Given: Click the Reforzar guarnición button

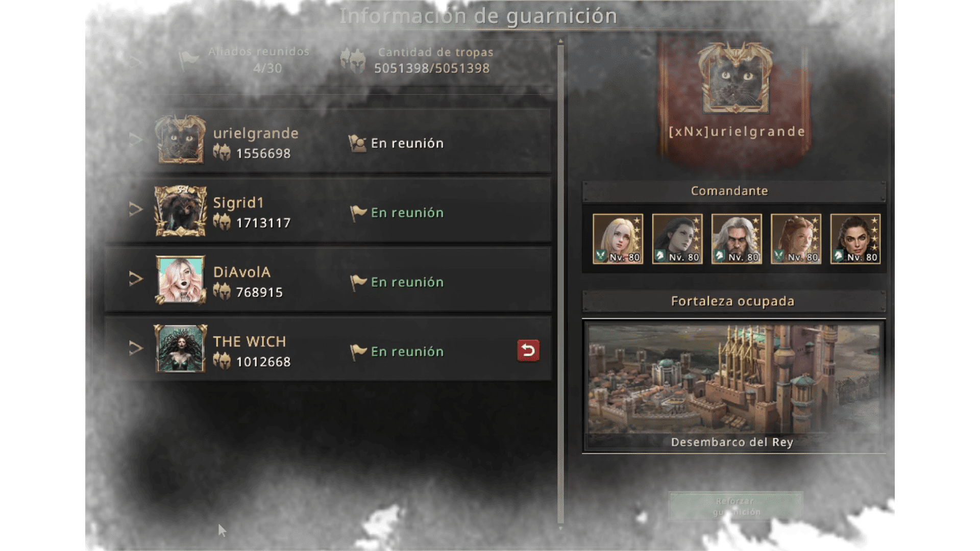Looking at the screenshot, I should [x=736, y=506].
